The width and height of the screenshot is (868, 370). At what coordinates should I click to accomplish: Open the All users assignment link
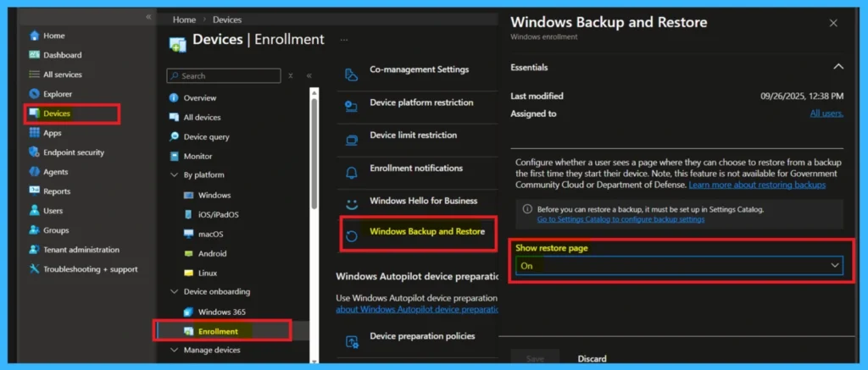pos(827,113)
